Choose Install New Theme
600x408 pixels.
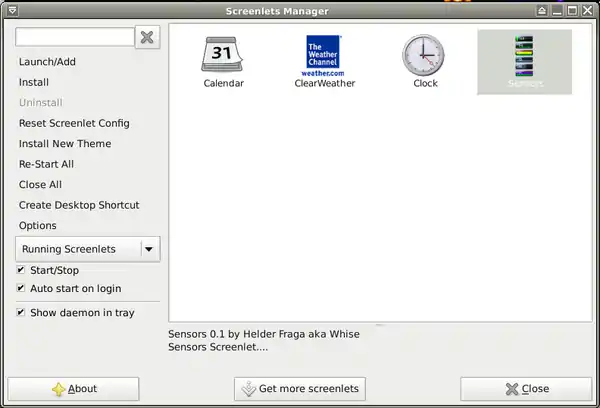point(65,144)
